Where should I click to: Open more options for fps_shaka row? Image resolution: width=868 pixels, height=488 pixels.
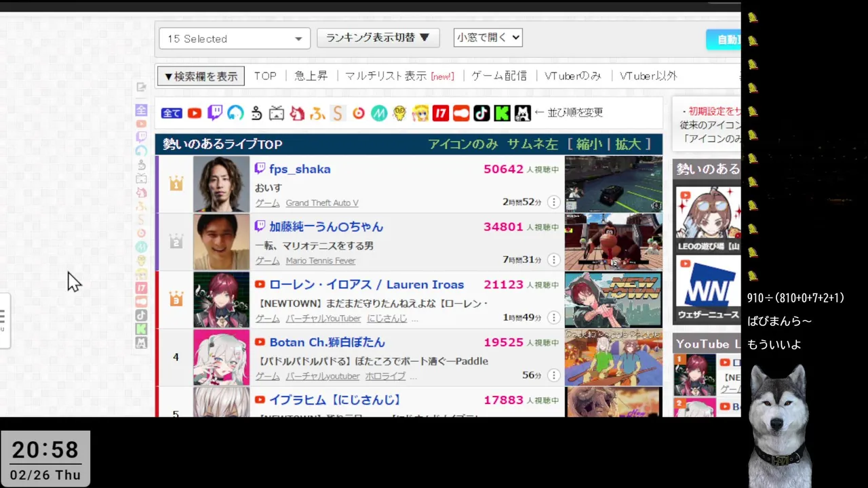553,202
